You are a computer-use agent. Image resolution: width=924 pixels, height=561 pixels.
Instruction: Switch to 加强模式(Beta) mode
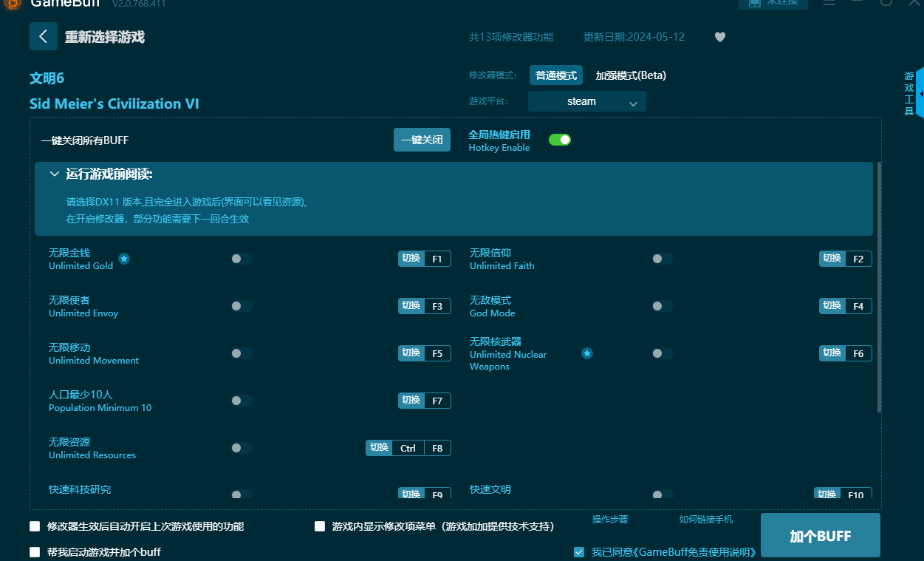(630, 75)
